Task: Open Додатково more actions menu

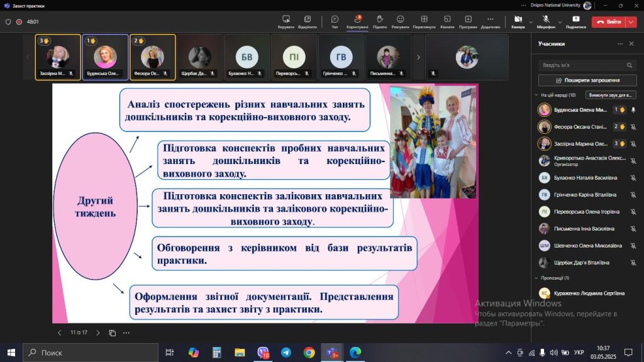Action: point(491,22)
